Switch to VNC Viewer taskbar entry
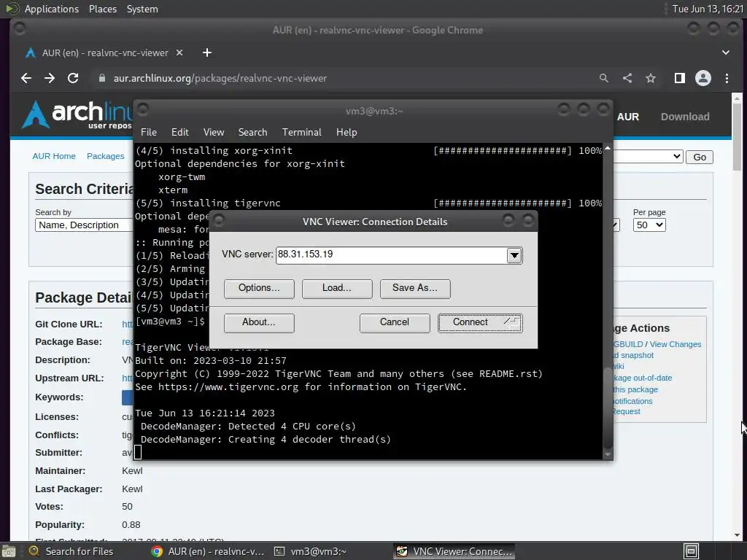Screen dimensions: 747x560 point(455,551)
